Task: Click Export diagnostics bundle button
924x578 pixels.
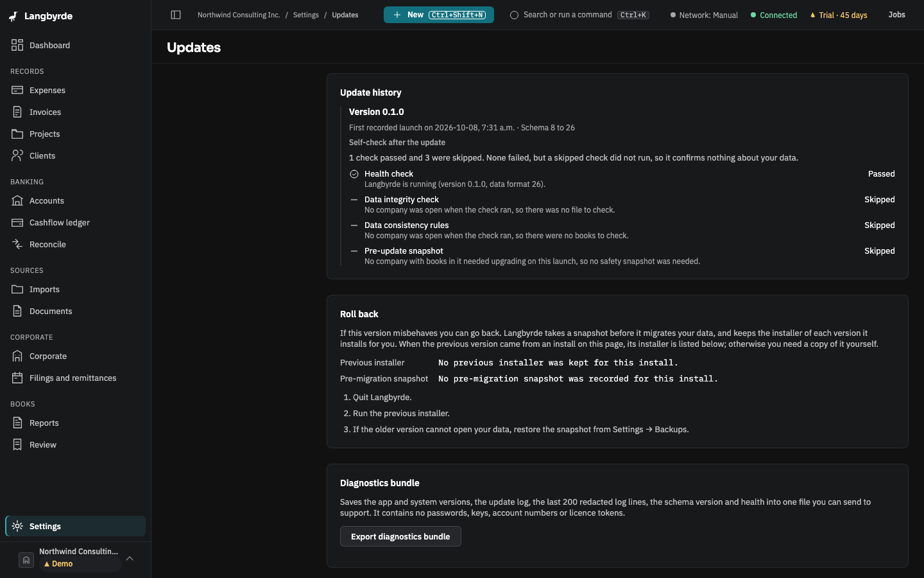Action: pos(400,536)
